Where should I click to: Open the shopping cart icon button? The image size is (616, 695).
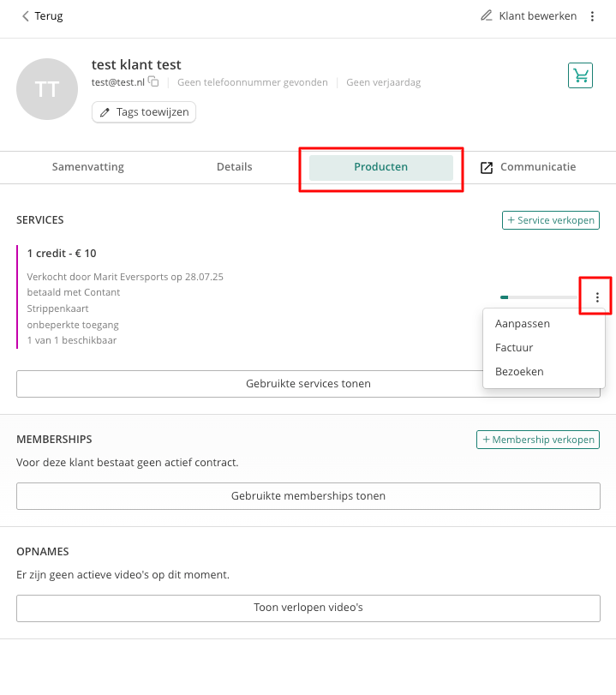click(580, 75)
